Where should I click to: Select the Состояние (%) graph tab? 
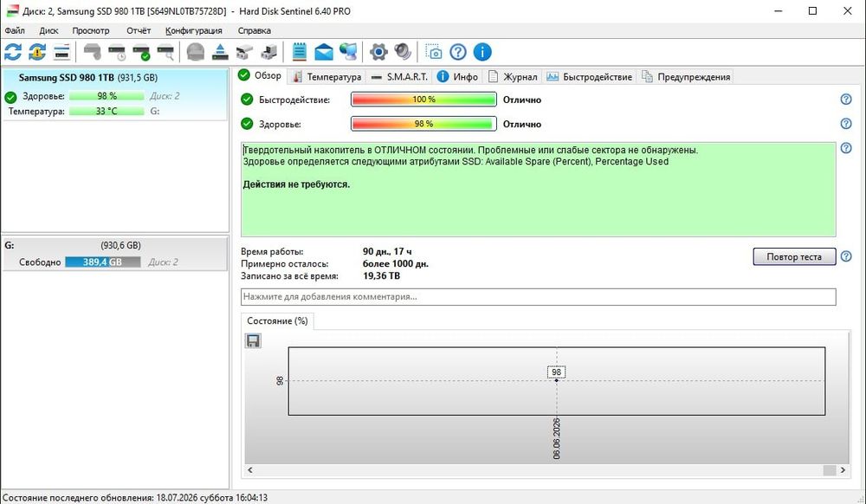277,320
